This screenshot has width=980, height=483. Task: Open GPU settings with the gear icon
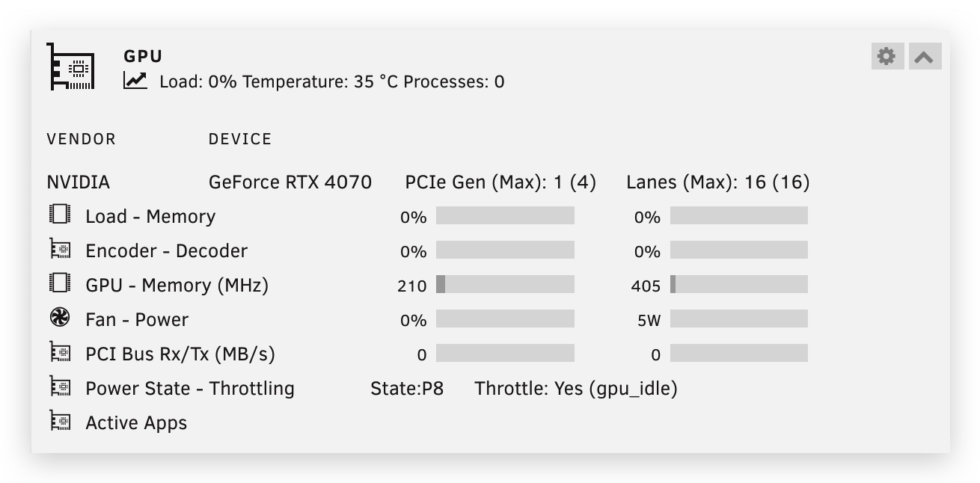click(886, 56)
